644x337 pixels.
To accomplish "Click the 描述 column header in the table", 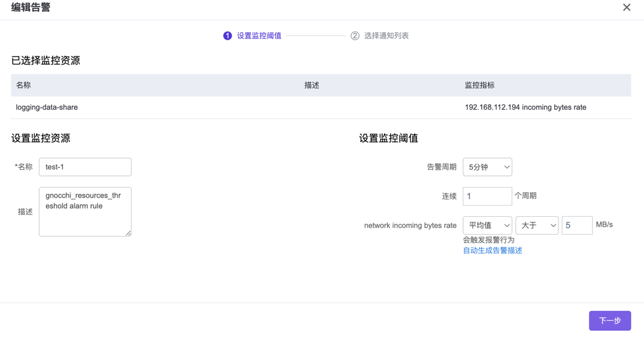I will click(x=311, y=85).
